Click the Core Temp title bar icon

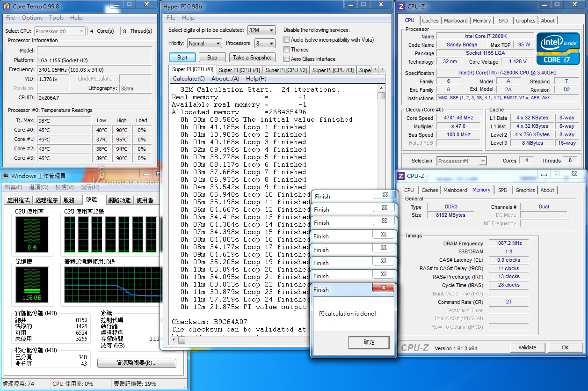tap(7, 6)
